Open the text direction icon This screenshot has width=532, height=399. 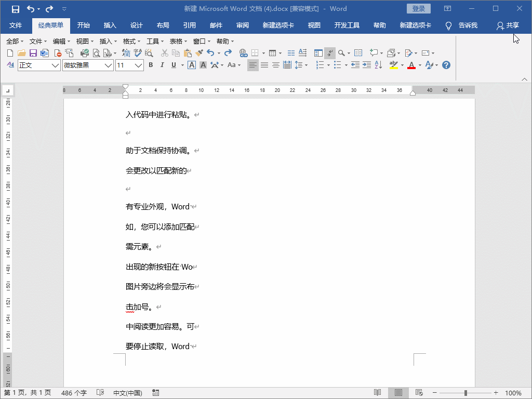pos(303,52)
